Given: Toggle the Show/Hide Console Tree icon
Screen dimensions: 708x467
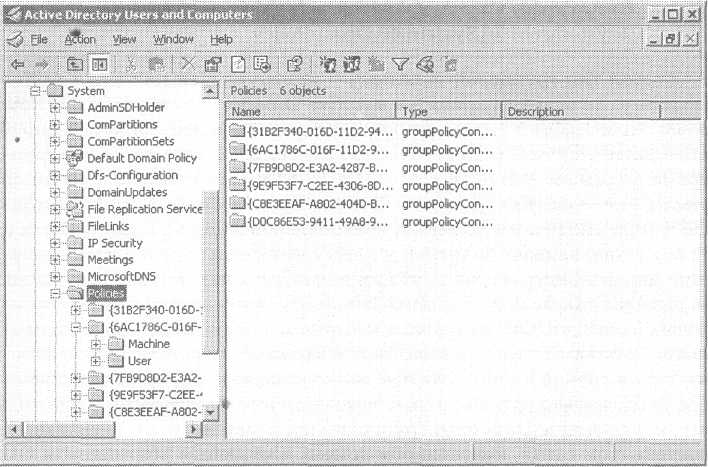Looking at the screenshot, I should click(99, 65).
